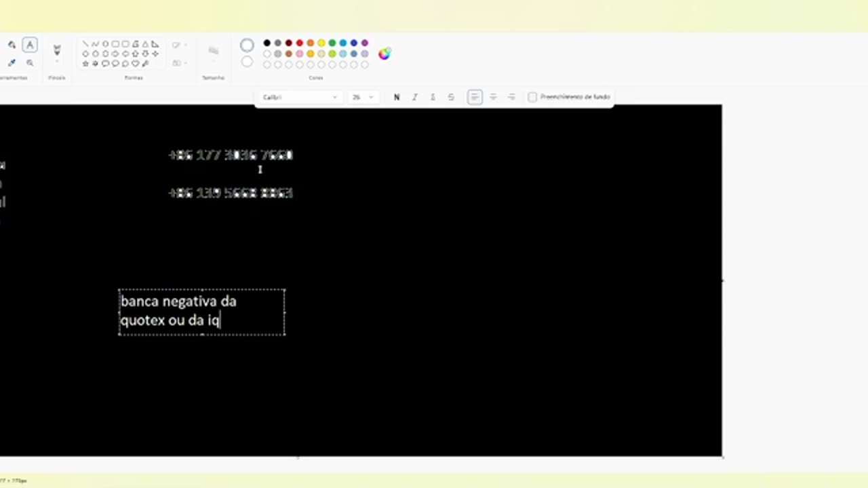868x488 pixels.
Task: Select the Down arrow shape
Action: pos(145,54)
